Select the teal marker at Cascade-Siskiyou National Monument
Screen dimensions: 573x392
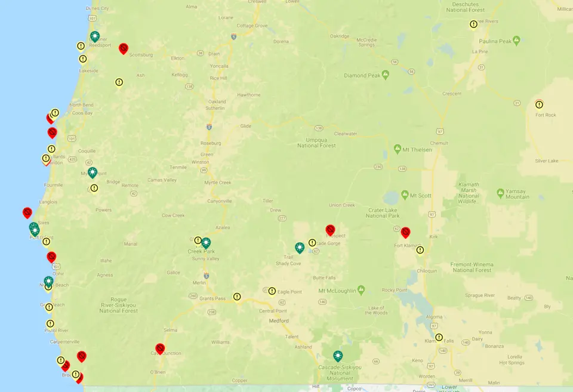[x=338, y=356]
